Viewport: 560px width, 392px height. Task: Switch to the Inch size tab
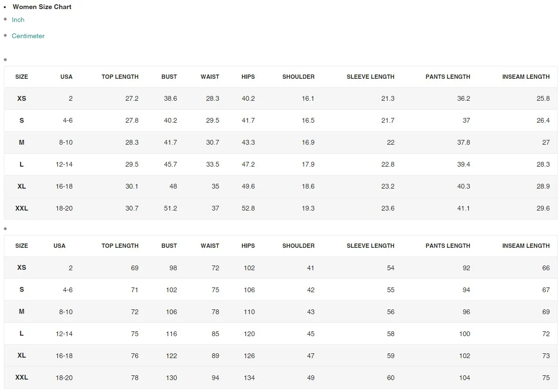click(18, 20)
